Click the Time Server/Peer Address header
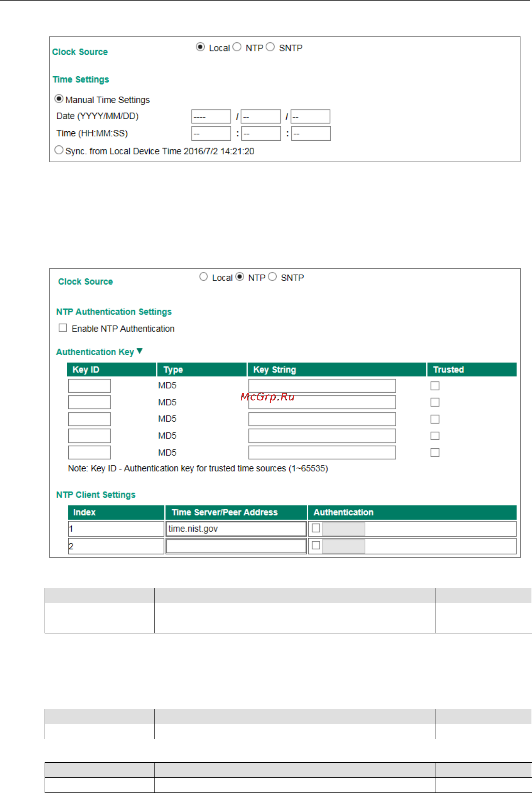 236,513
